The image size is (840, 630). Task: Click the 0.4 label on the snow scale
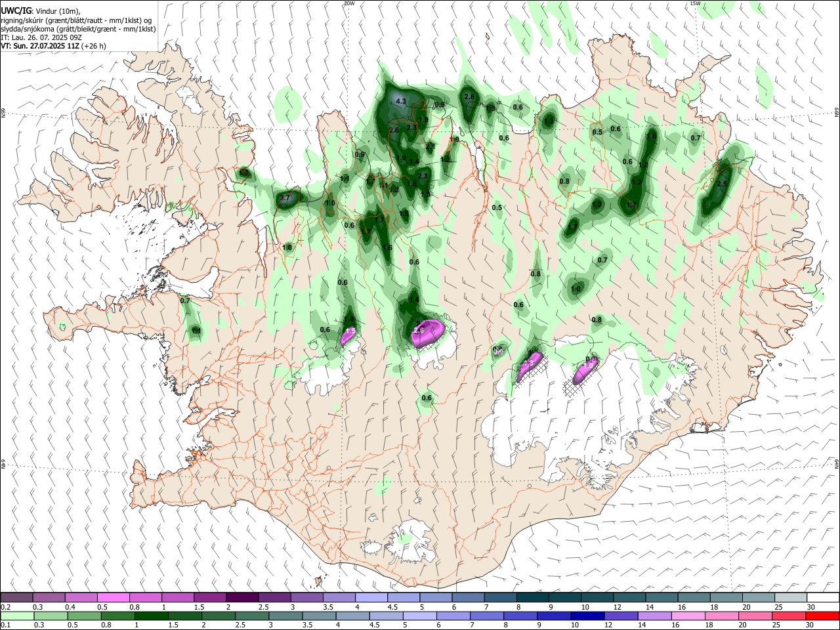coord(70,607)
